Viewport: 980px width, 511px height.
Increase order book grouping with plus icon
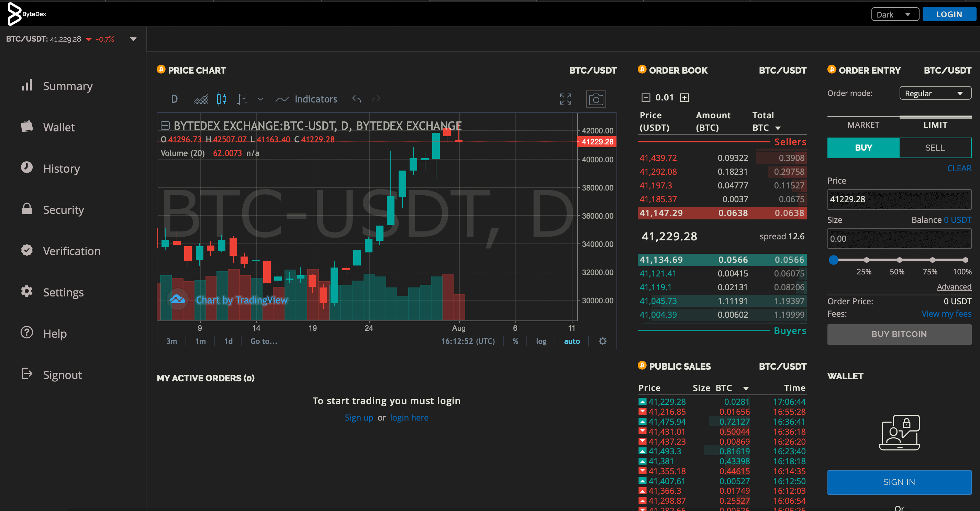click(684, 98)
